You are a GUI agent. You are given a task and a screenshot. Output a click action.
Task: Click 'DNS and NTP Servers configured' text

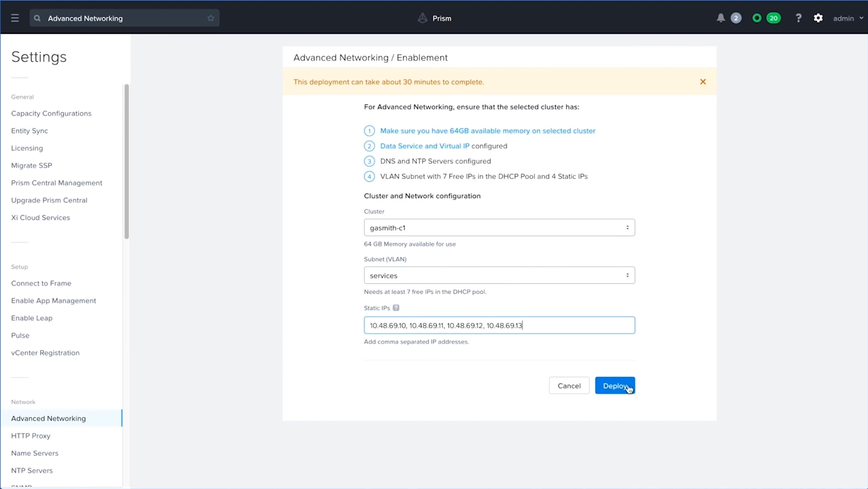tap(435, 162)
